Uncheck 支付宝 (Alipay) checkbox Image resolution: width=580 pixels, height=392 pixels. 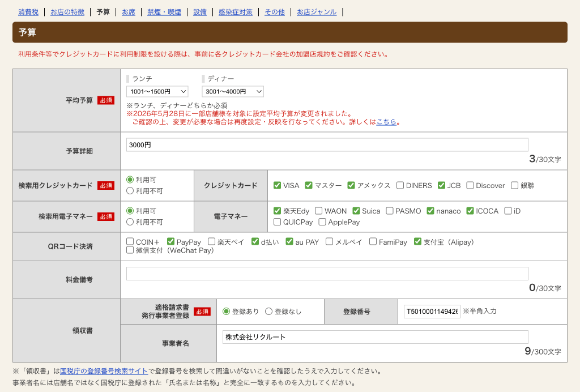tap(417, 241)
